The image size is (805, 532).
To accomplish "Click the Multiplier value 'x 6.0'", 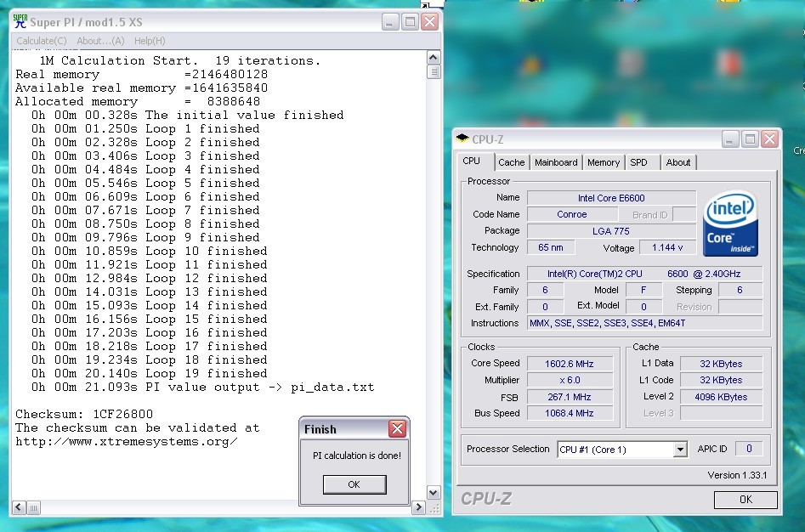I will tap(570, 380).
